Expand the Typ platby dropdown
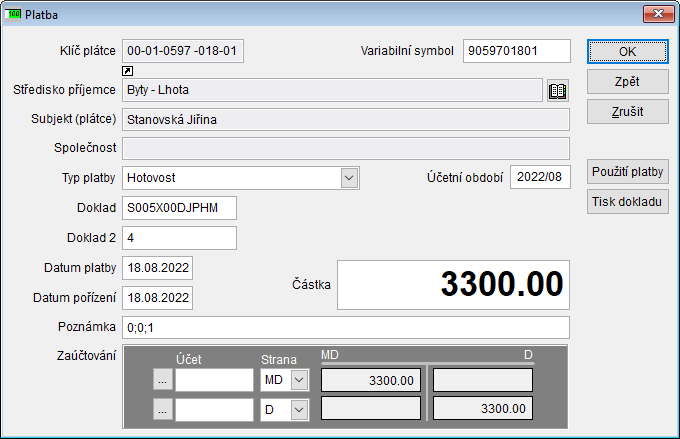This screenshot has height=439, width=680. [x=349, y=178]
